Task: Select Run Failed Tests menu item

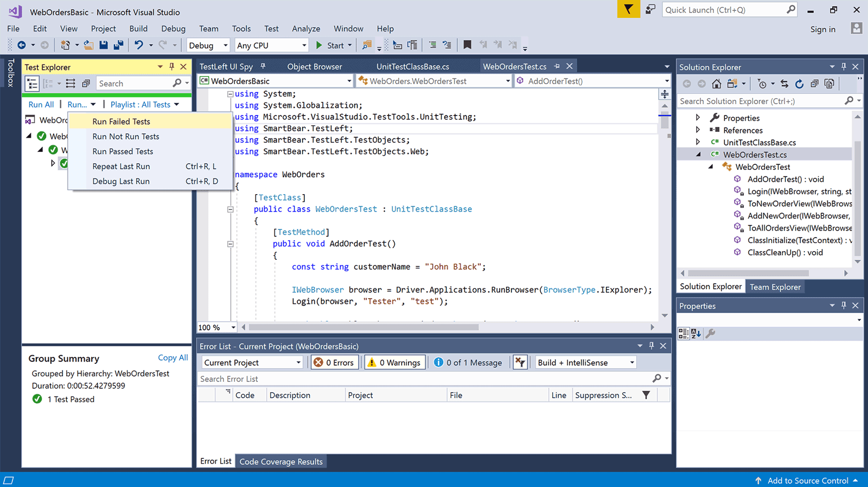Action: [x=121, y=121]
